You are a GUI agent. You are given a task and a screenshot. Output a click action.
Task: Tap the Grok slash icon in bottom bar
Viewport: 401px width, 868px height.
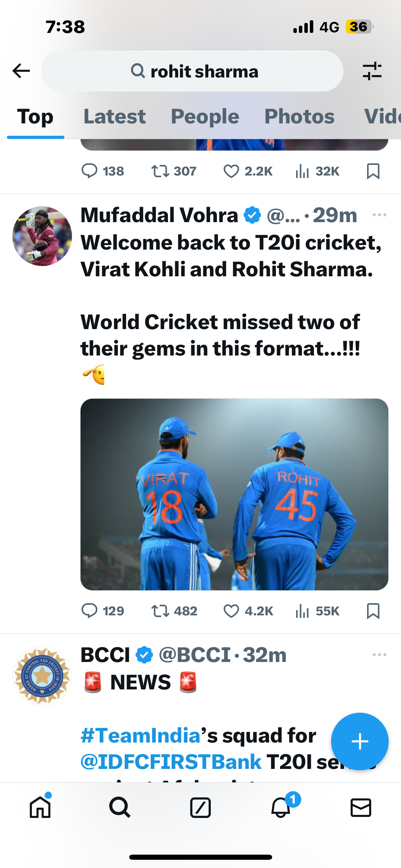click(200, 807)
